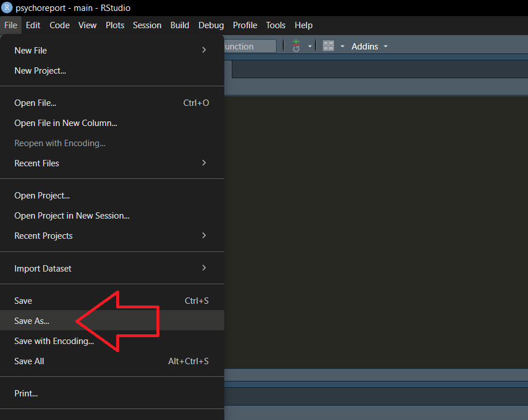Select Save All menu item

[29, 361]
